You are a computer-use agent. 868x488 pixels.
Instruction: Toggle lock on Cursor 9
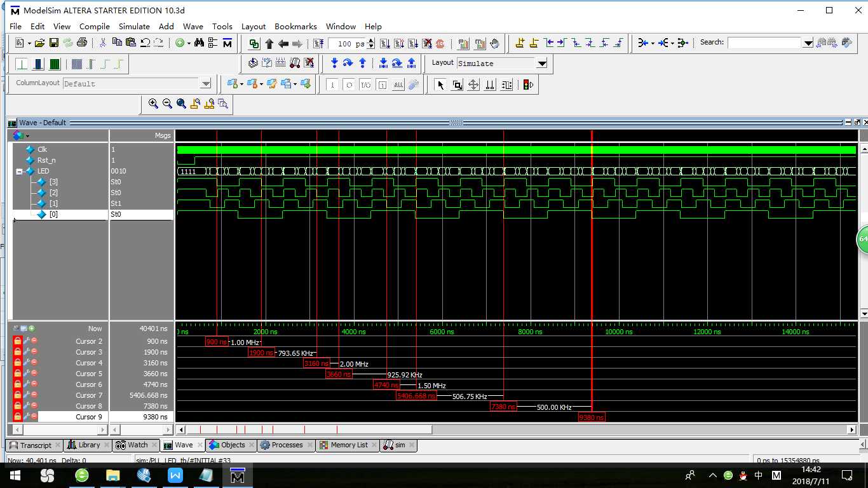point(17,417)
